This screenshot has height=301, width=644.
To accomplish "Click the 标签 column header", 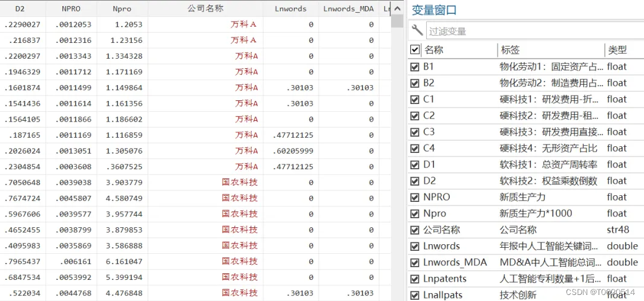I will point(510,50).
